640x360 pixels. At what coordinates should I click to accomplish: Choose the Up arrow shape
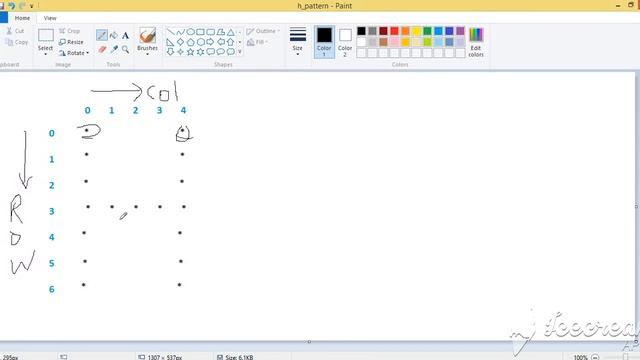[x=231, y=42]
